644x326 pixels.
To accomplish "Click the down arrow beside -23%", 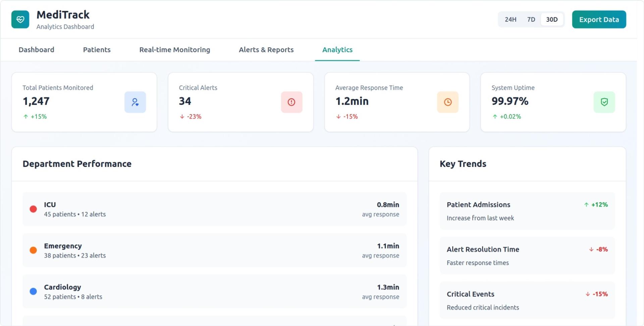I will [x=182, y=117].
